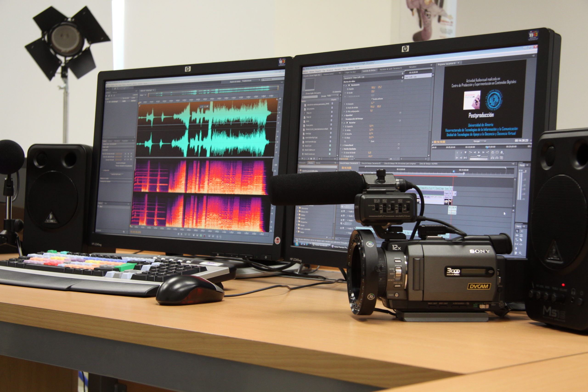Collapse the Movimiento effect group

coord(344,85)
